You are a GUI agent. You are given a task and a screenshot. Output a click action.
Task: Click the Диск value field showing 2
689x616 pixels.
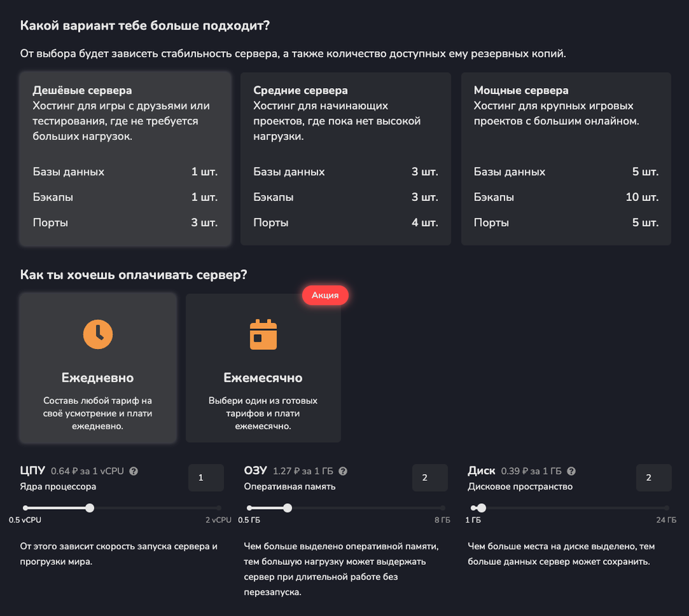(653, 477)
